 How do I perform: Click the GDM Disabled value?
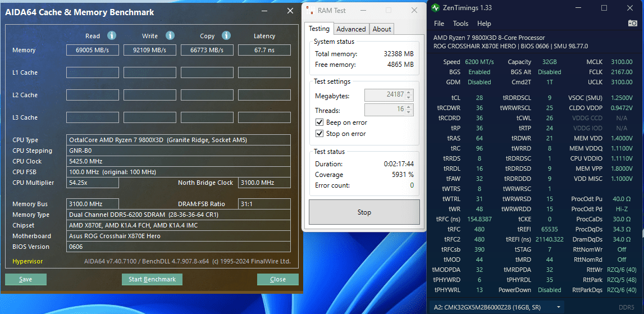tap(479, 82)
